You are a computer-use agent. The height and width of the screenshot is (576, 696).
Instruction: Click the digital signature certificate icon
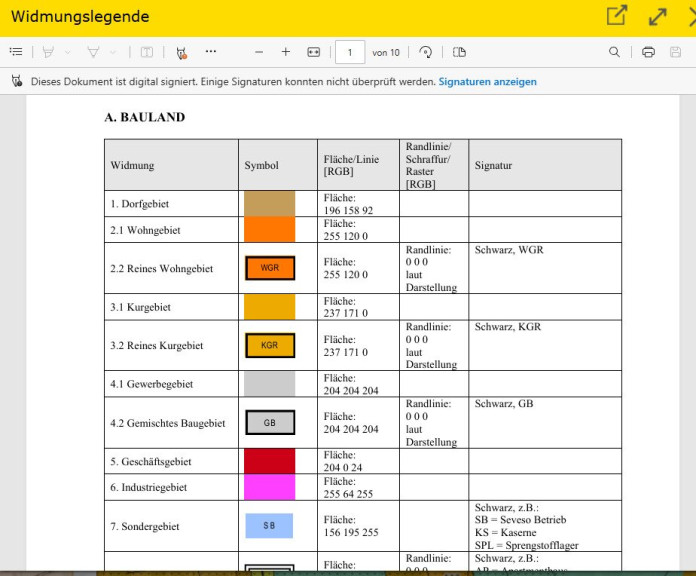pyautogui.click(x=17, y=82)
